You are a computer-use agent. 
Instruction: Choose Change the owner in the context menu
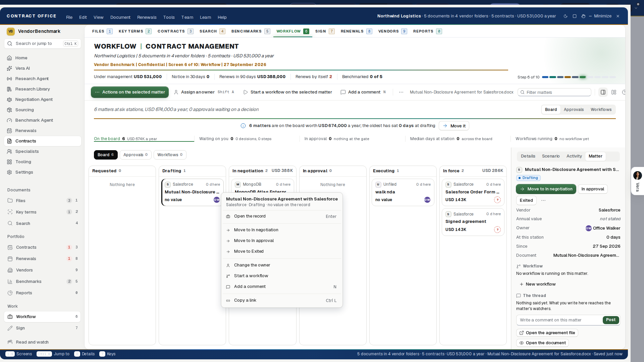(x=282, y=265)
